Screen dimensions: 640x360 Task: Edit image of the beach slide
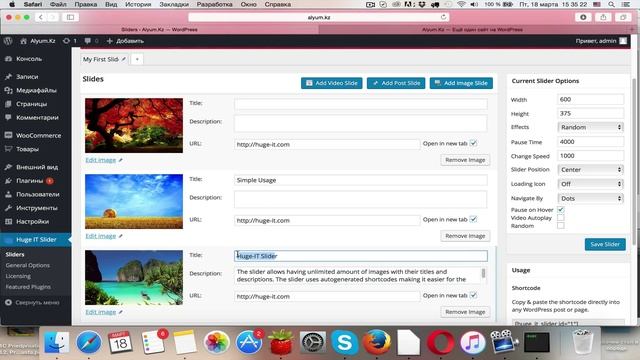[x=101, y=312]
